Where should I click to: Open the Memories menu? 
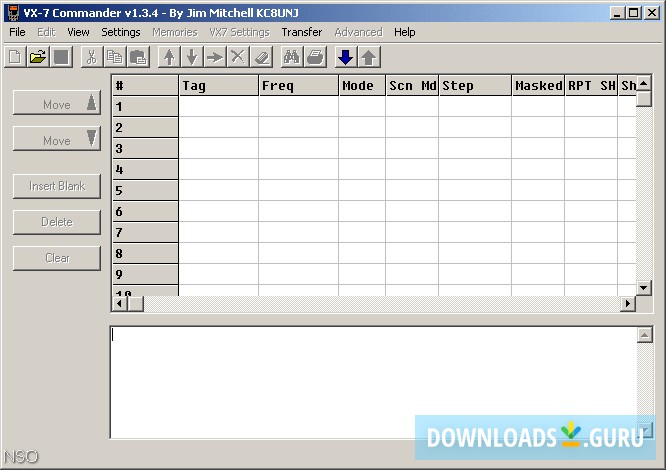pos(175,32)
